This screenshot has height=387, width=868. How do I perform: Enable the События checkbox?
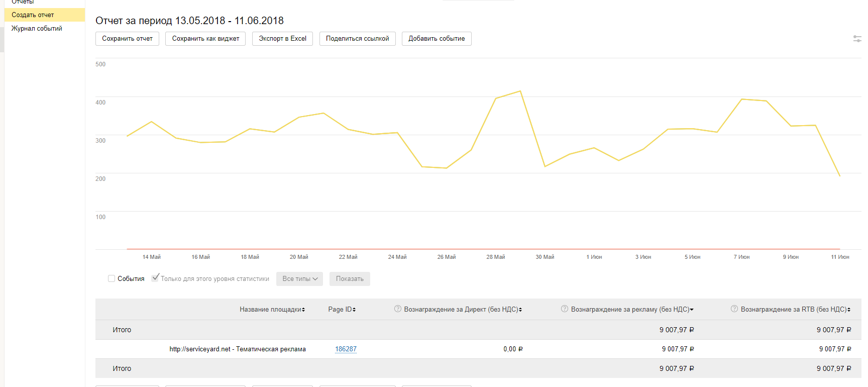point(112,278)
